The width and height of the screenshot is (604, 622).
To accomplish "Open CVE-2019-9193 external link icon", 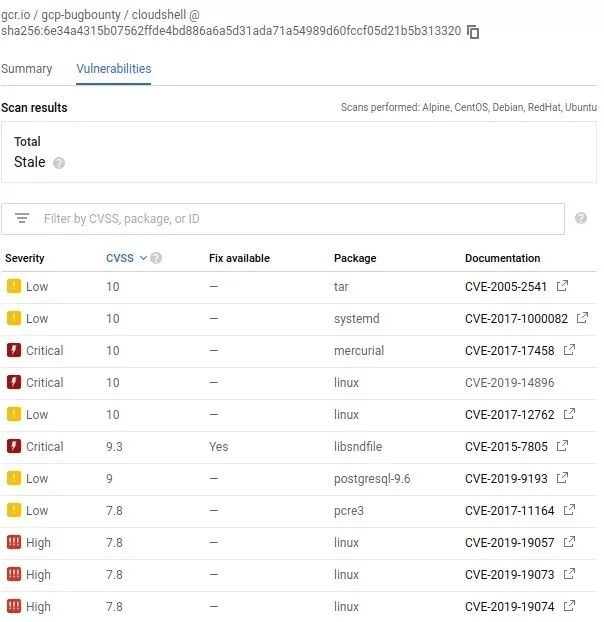I will [x=562, y=478].
